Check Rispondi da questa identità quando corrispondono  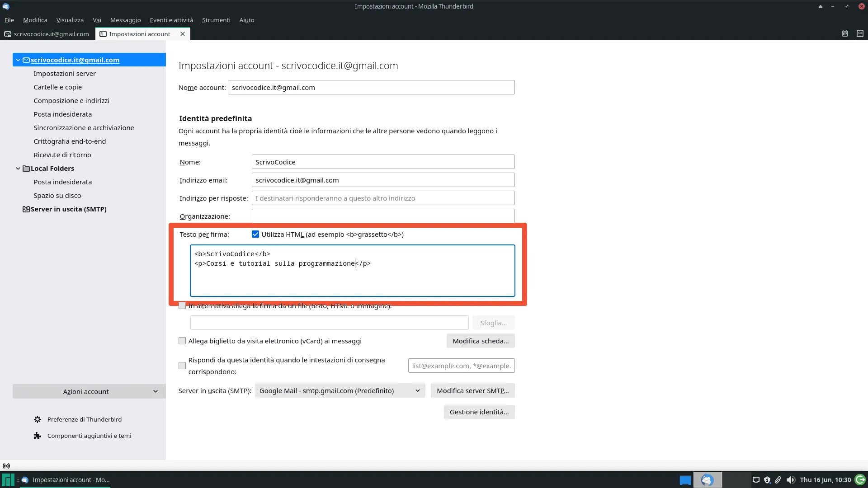182,366
